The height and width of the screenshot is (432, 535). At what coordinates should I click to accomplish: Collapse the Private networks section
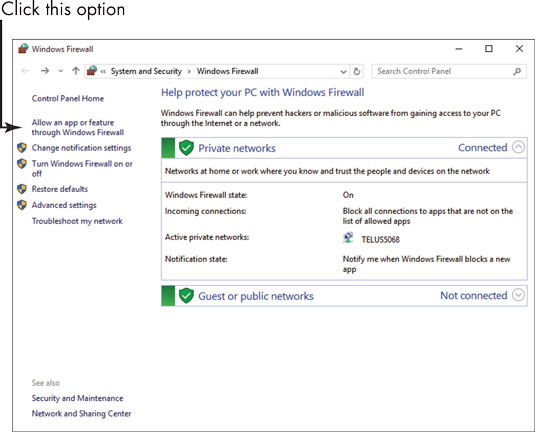(518, 147)
